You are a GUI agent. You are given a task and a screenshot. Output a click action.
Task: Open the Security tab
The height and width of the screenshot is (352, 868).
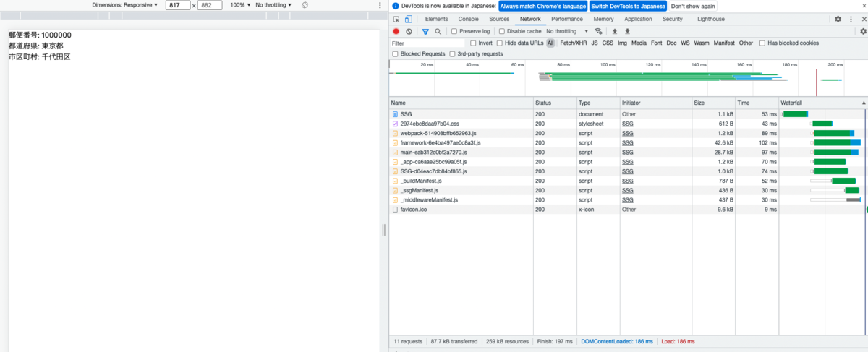(672, 19)
